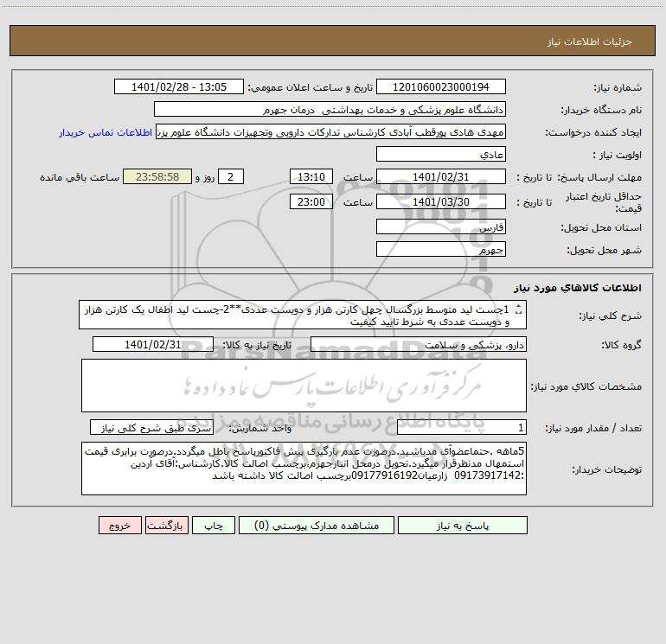Viewport: 666px width, 644px height.
Task: Click the 'جزئیات اطلاعات نیاز' header title
Action: point(590,41)
